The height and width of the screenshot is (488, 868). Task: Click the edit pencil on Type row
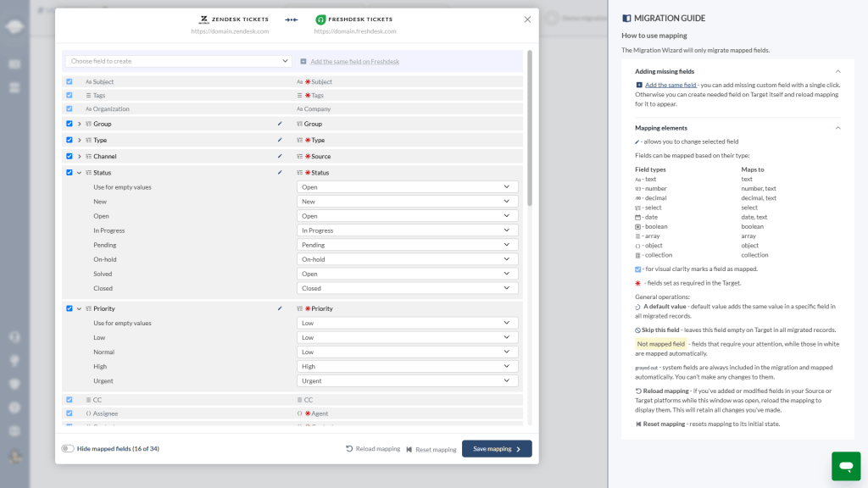[x=280, y=140]
